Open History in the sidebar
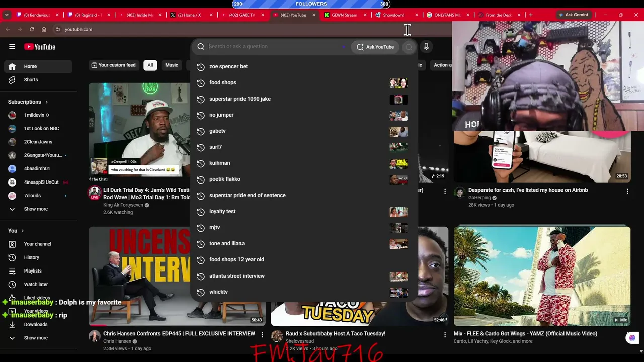The image size is (644, 362). [38, 257]
